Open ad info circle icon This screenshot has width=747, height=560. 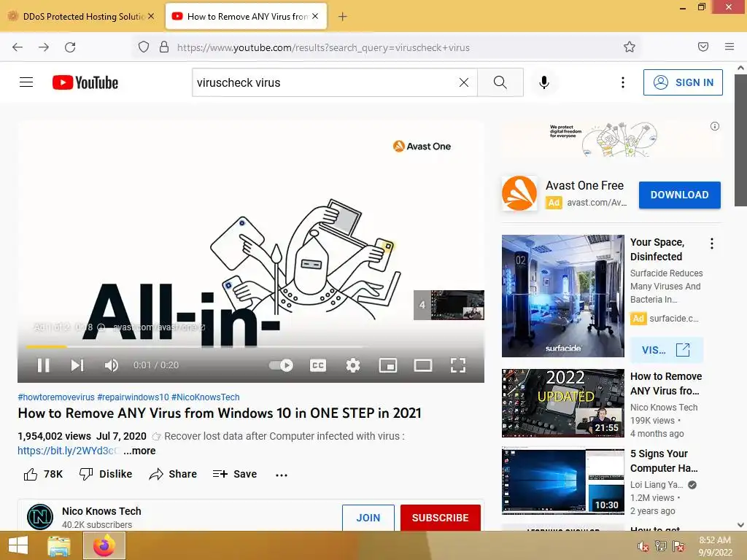(715, 126)
